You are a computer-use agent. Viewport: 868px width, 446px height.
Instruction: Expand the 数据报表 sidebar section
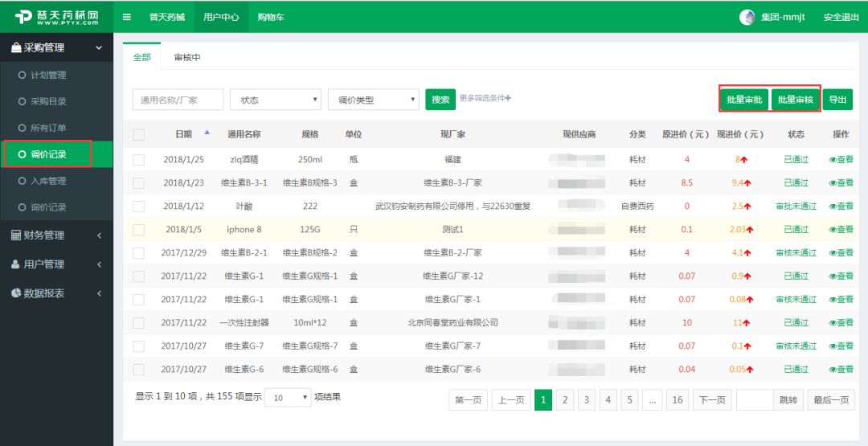(x=56, y=293)
